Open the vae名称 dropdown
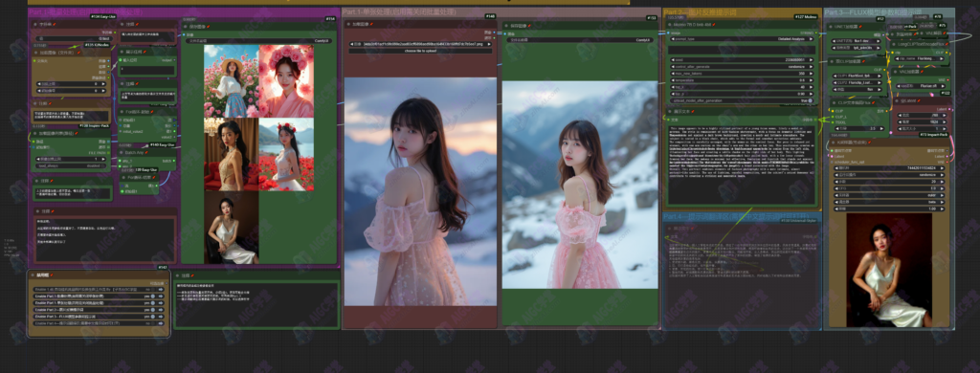This screenshot has height=373, width=980. (922, 85)
